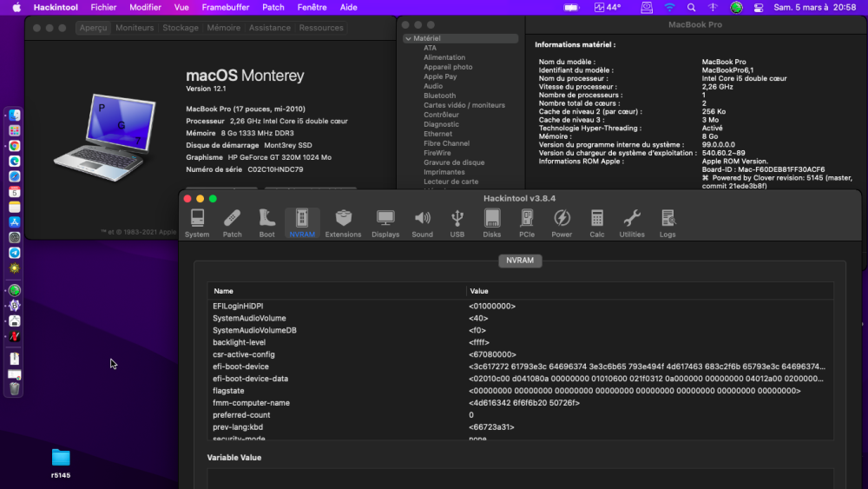Collapse the Matériel tree in System Information
Viewport: 868px width, 489px height.
[409, 38]
